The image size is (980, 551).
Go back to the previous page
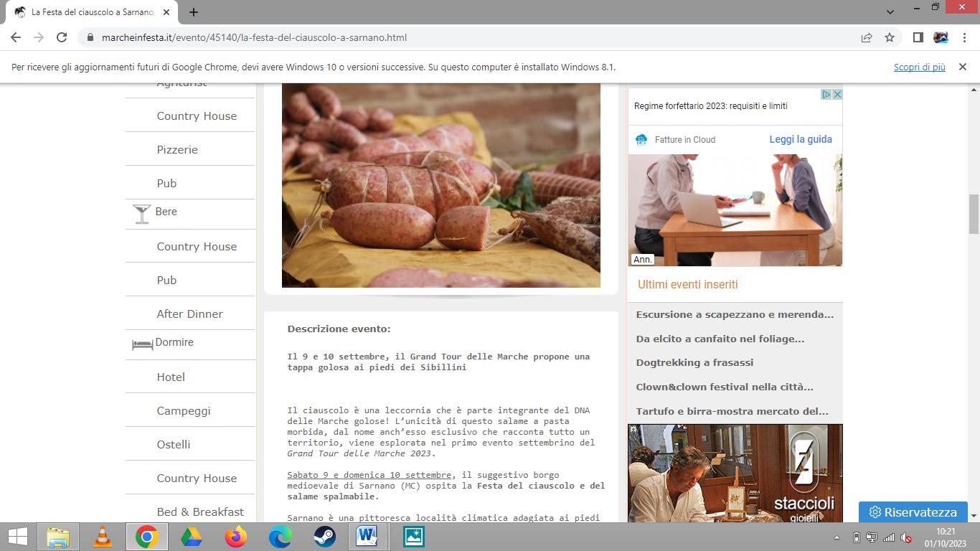click(x=16, y=37)
